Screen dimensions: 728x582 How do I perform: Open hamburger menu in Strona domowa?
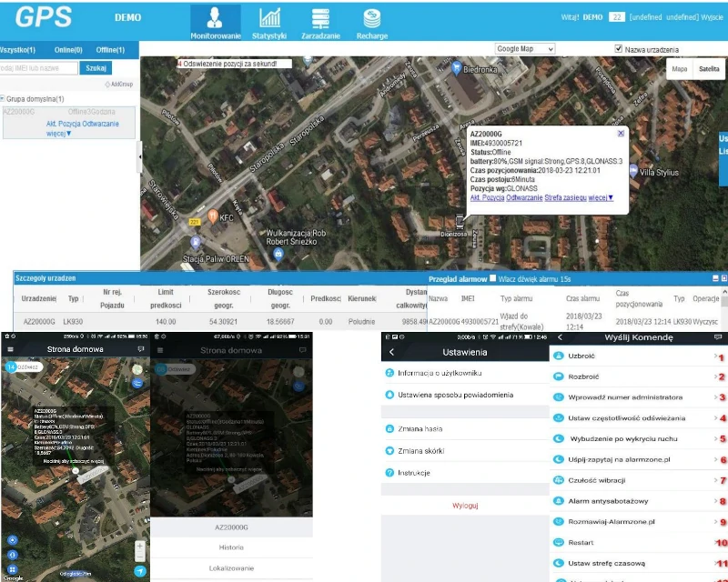pos(10,349)
